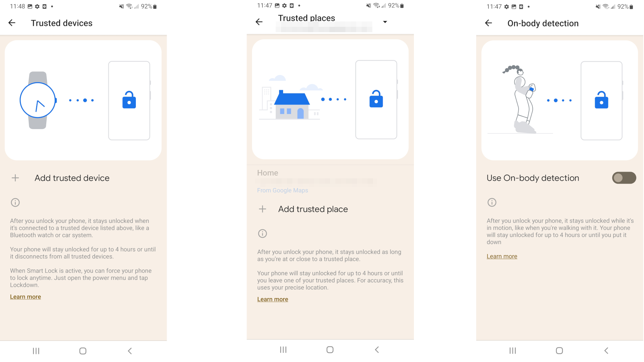Tap info icon on On-body detection screen
Viewport: 644px width, 362px height.
click(492, 202)
